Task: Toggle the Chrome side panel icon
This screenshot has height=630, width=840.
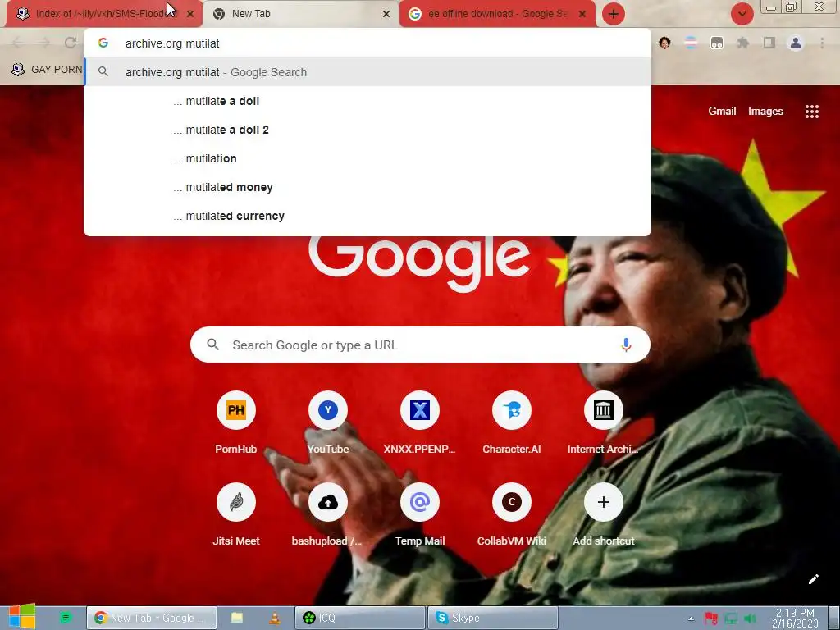Action: [769, 43]
